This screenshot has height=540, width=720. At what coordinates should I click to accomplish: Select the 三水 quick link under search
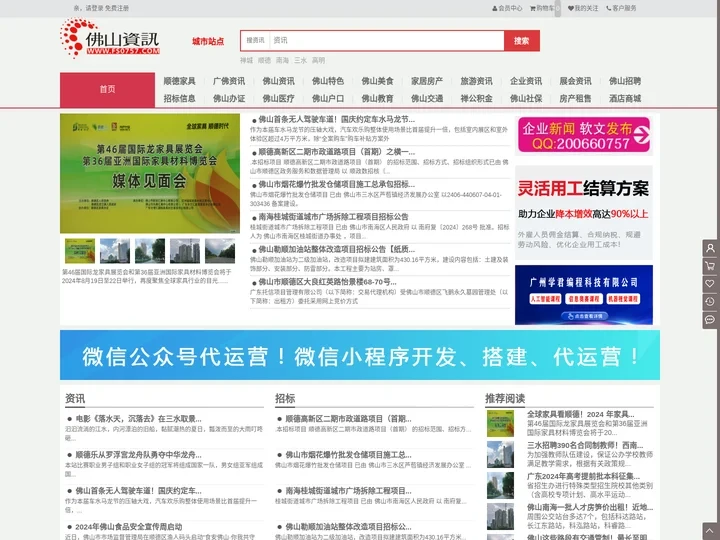(x=300, y=60)
